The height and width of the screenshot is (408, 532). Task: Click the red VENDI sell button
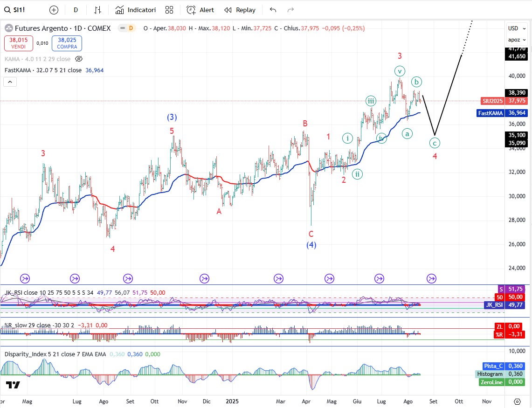(x=19, y=43)
